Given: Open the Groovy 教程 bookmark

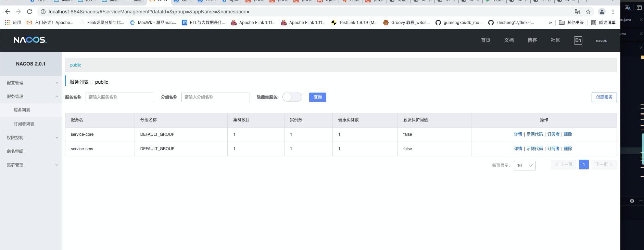Looking at the screenshot, I should 406,23.
